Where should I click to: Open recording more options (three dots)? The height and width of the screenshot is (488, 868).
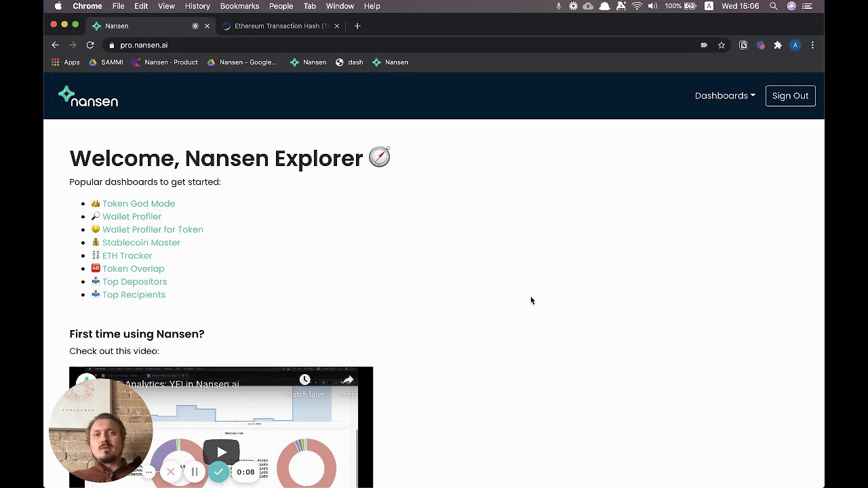[x=149, y=472]
